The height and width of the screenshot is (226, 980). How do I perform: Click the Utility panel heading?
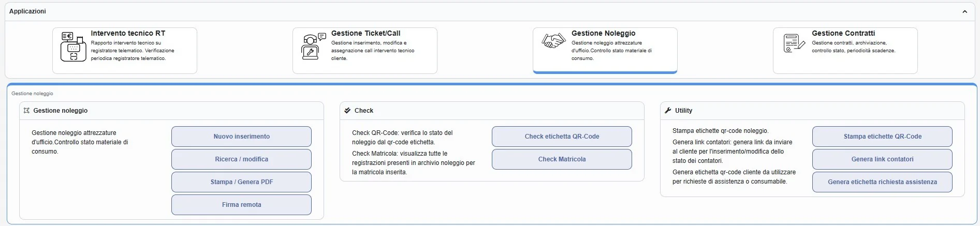coord(683,111)
